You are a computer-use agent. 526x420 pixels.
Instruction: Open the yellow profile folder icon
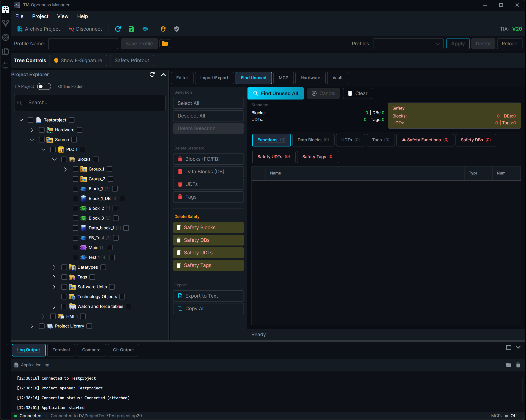[165, 44]
